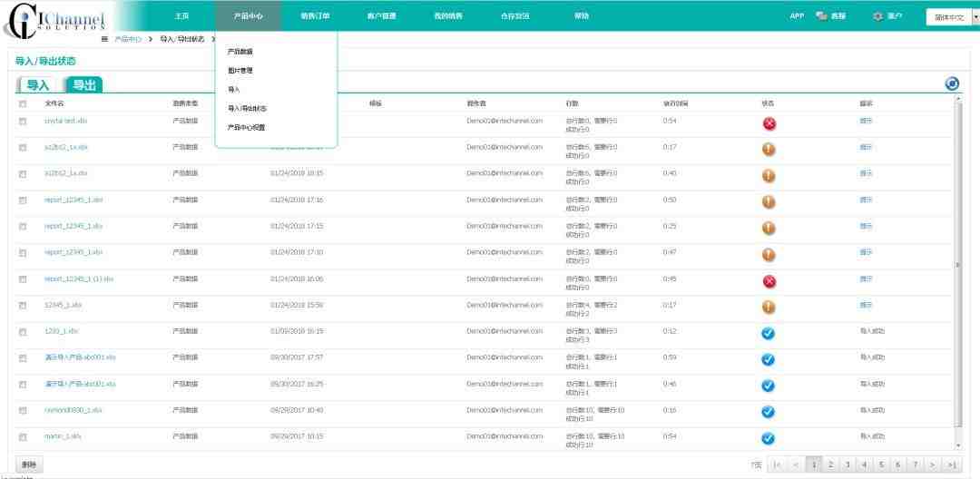Click table scrollbar down arrow
The width and height of the screenshot is (980, 479).
click(x=959, y=445)
